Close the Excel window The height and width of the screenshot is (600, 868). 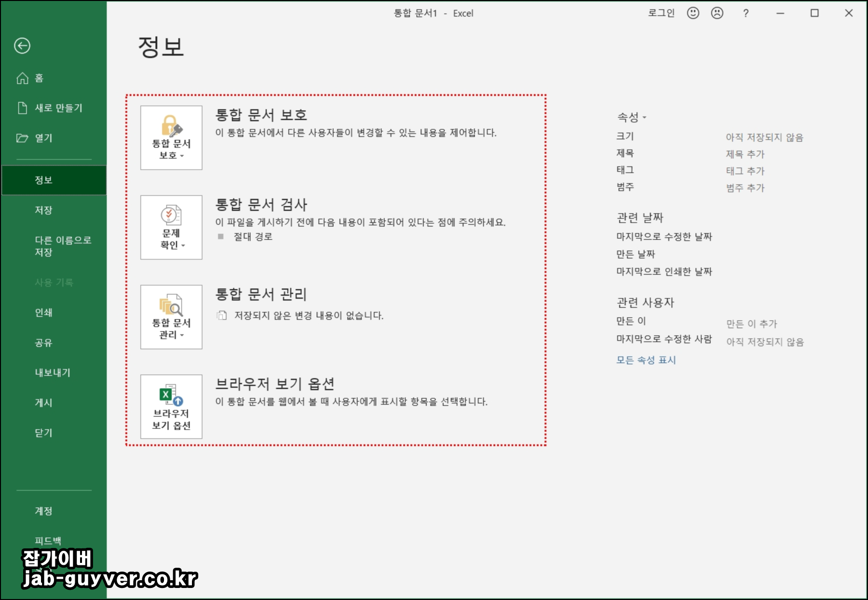click(x=849, y=14)
